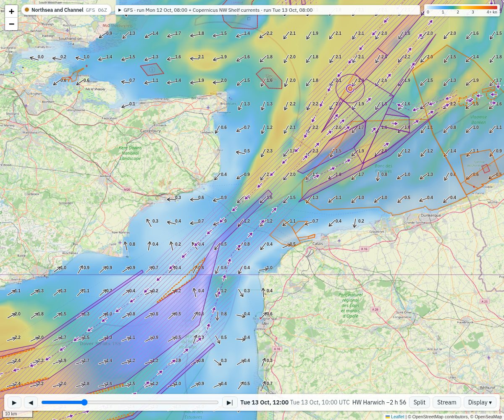This screenshot has height=420, width=504.
Task: Click the Tue 13 Oct, 12:00 time label
Action: (x=264, y=402)
